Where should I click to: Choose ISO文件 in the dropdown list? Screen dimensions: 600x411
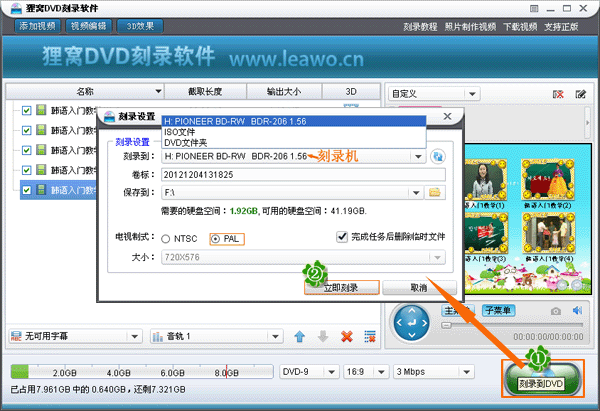click(294, 132)
